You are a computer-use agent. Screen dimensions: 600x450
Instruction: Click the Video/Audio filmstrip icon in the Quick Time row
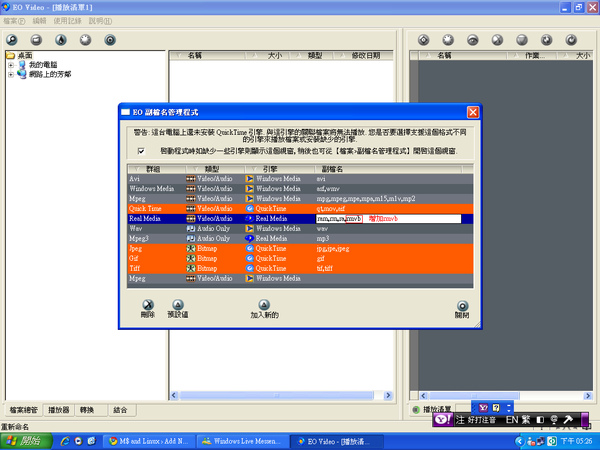[191, 209]
